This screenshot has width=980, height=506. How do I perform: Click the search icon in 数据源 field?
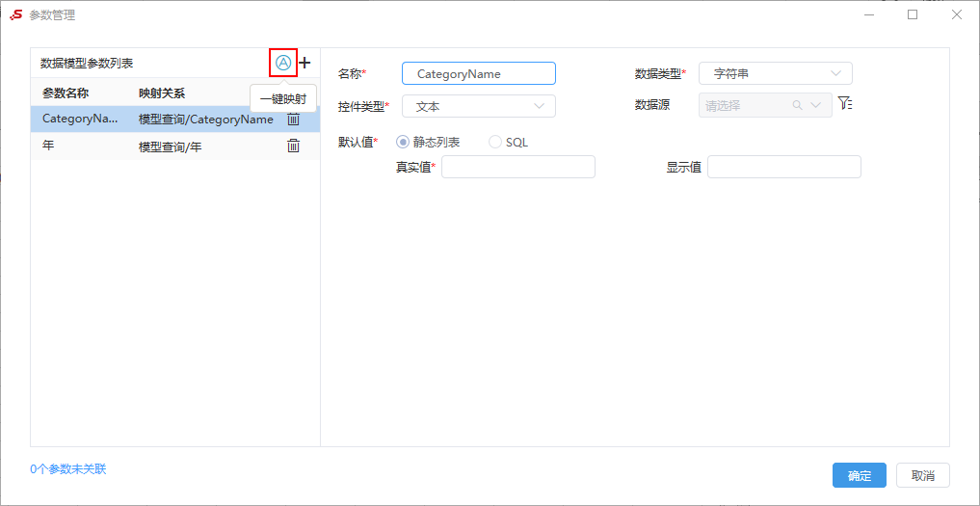point(797,105)
